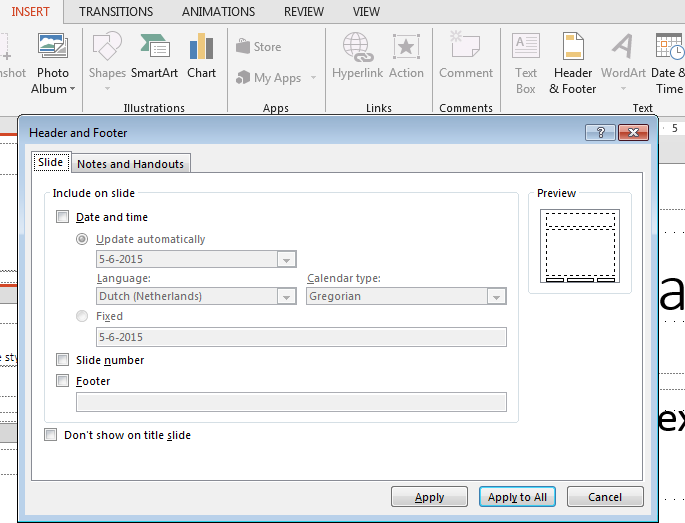Viewport: 685px width, 523px height.
Task: Click the WordArt icon
Action: 623,47
